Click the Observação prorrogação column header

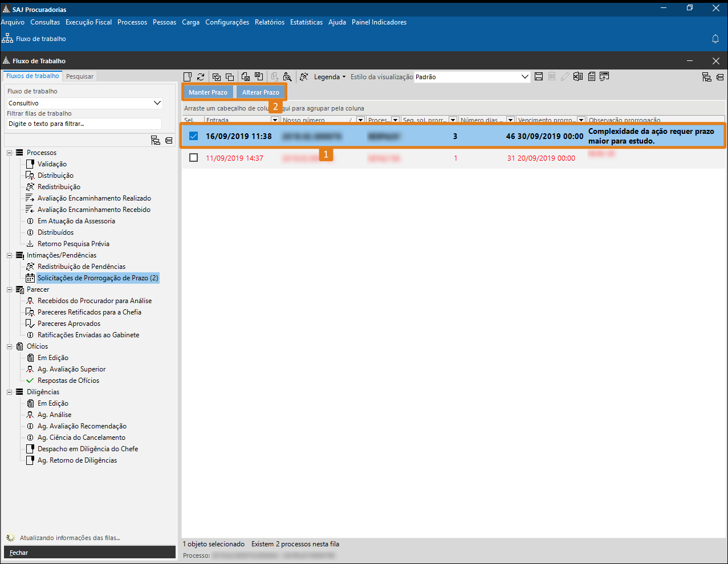coord(656,120)
